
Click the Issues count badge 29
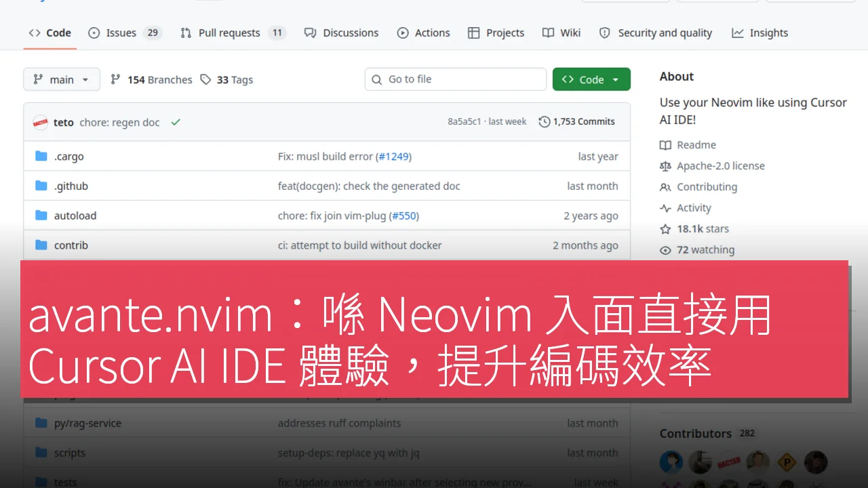(153, 33)
